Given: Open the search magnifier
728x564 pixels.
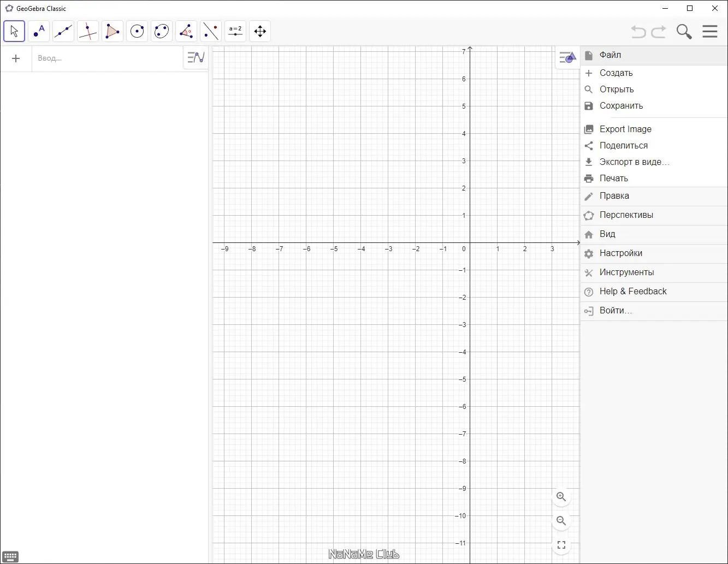Looking at the screenshot, I should (x=684, y=32).
